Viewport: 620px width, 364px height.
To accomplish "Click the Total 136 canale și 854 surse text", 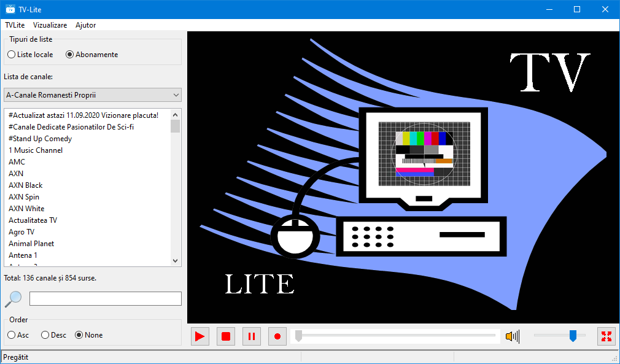I will (x=50, y=278).
